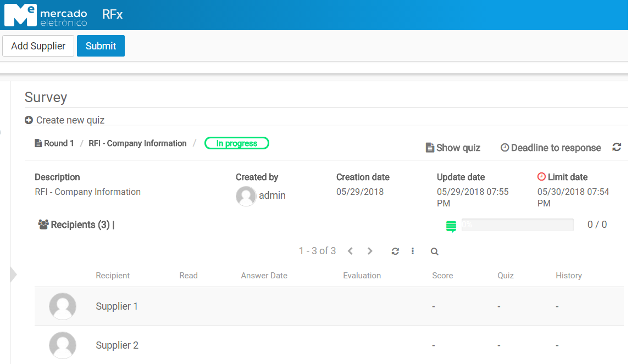
Task: Refresh the quiz header with the reload icon
Action: click(x=617, y=147)
